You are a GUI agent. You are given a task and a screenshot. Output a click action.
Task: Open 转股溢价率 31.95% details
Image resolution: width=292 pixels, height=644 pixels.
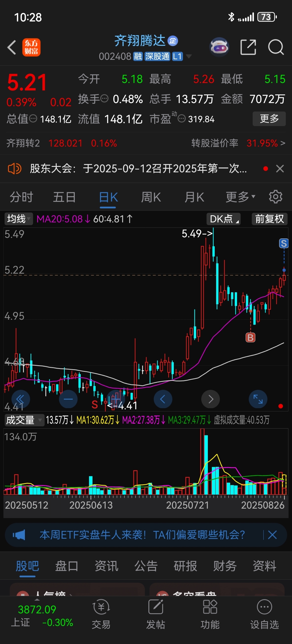(x=238, y=143)
